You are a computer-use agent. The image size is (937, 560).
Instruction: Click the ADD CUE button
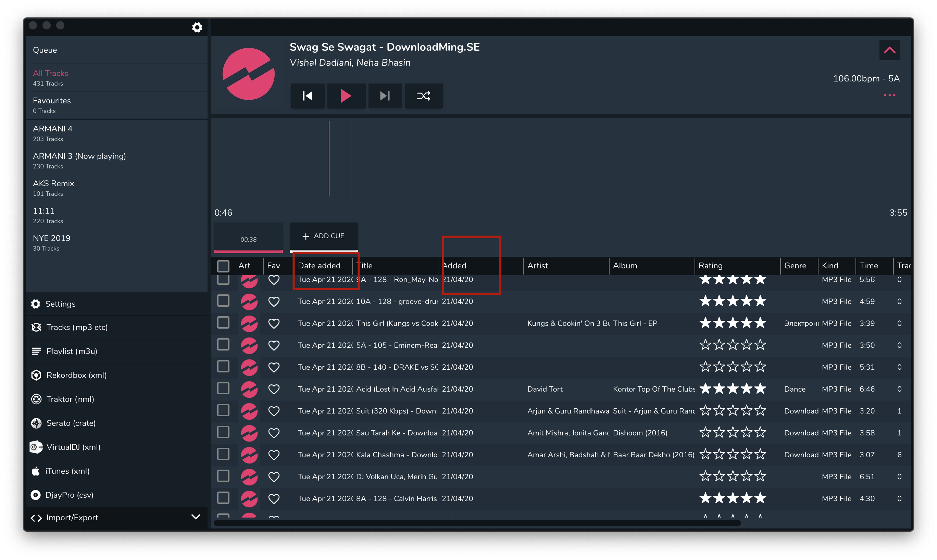tap(324, 236)
